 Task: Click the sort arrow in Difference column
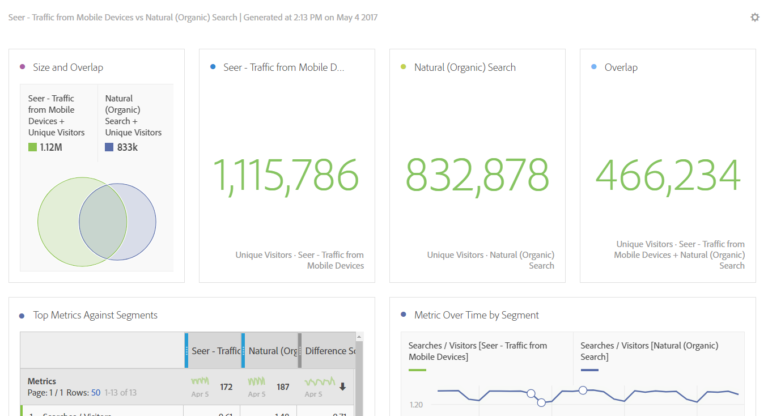tap(343, 386)
